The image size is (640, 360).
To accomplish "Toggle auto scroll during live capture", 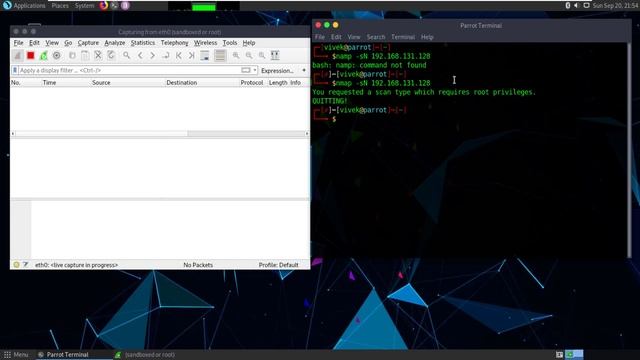I will point(205,56).
